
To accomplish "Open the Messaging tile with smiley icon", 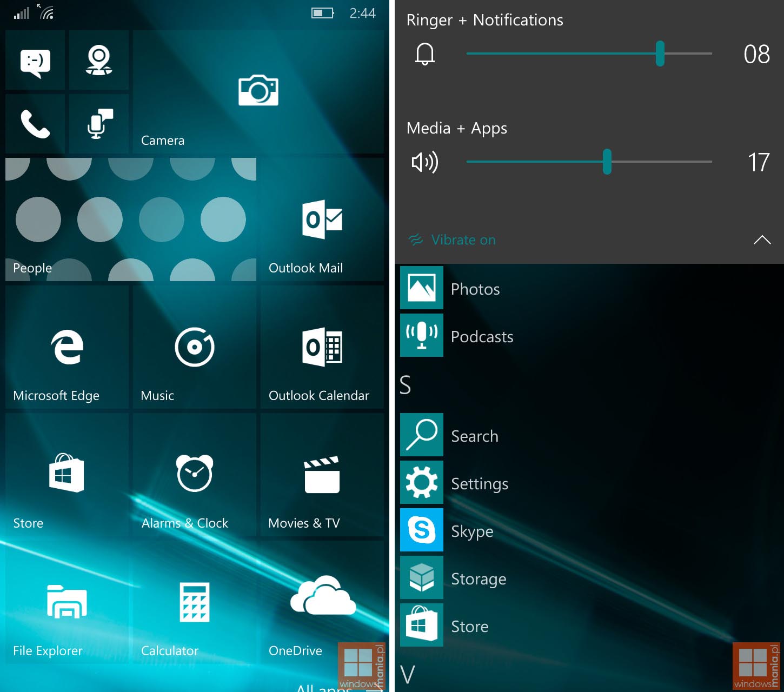I will click(x=35, y=60).
